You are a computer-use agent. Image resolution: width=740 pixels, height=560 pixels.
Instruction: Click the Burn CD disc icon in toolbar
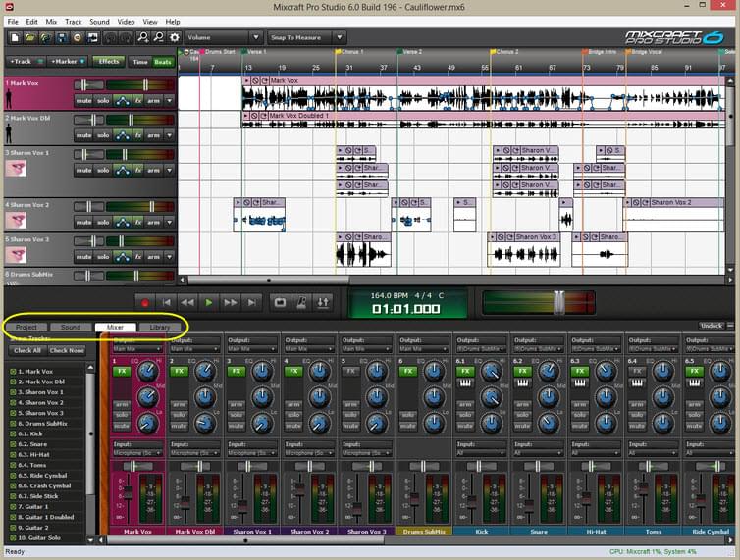(x=78, y=37)
